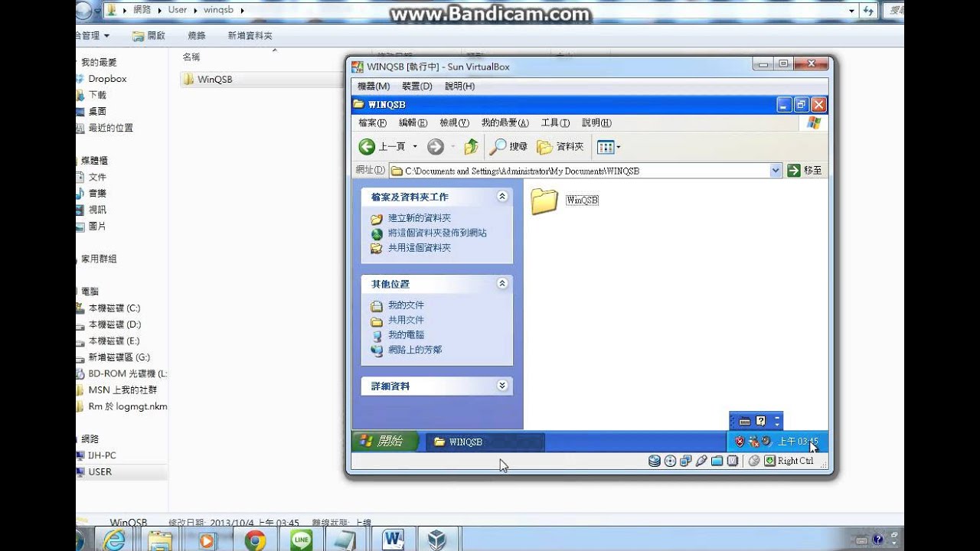Click the XP 開始 Start button
Viewport: 980px width, 551px height.
click(385, 441)
